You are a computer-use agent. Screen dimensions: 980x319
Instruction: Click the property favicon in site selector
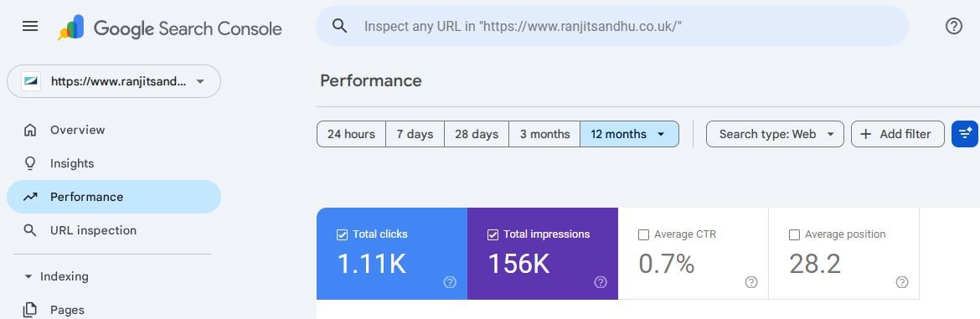pos(31,81)
